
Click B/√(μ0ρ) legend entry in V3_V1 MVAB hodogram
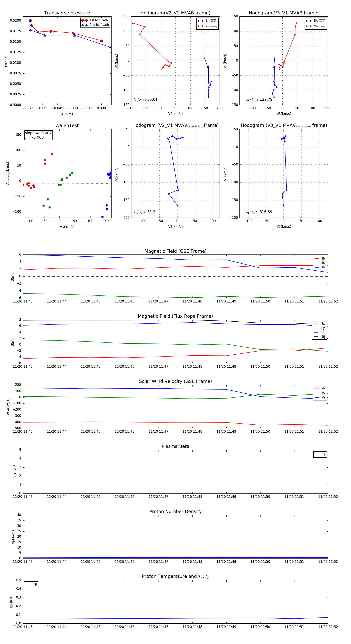pyautogui.click(x=316, y=21)
